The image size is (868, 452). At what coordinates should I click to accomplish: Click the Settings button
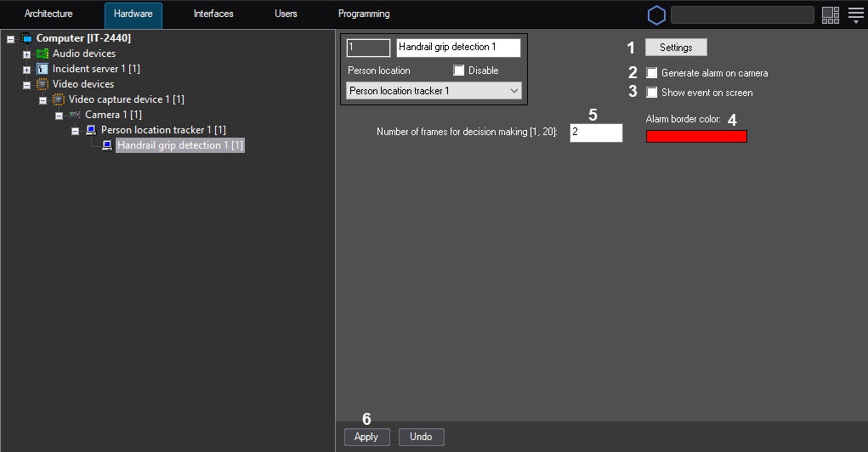click(676, 48)
